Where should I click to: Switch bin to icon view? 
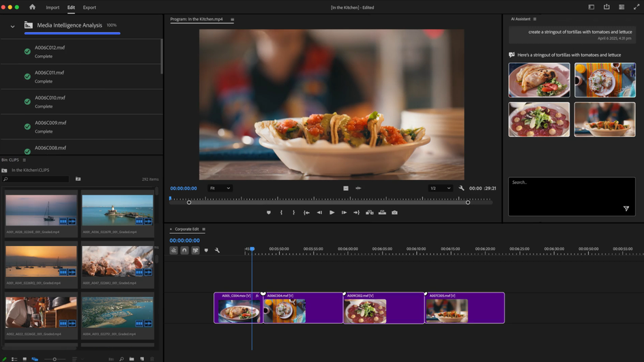tap(25, 359)
